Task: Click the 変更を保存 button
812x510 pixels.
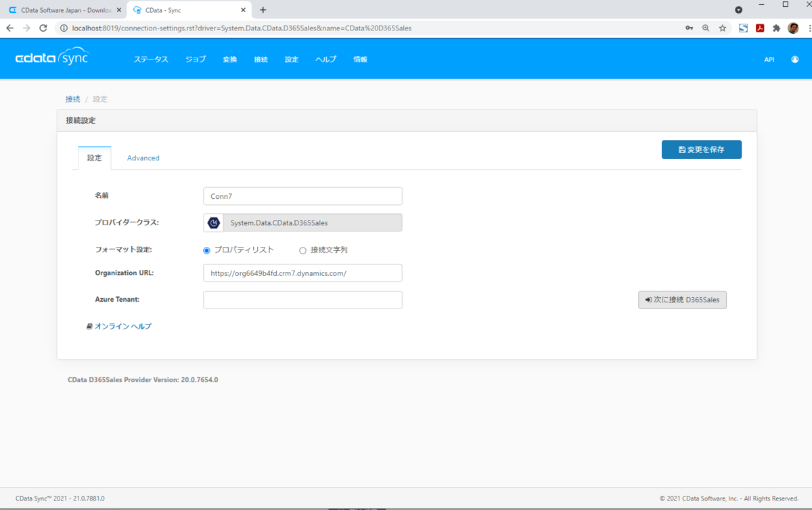Action: (702, 149)
